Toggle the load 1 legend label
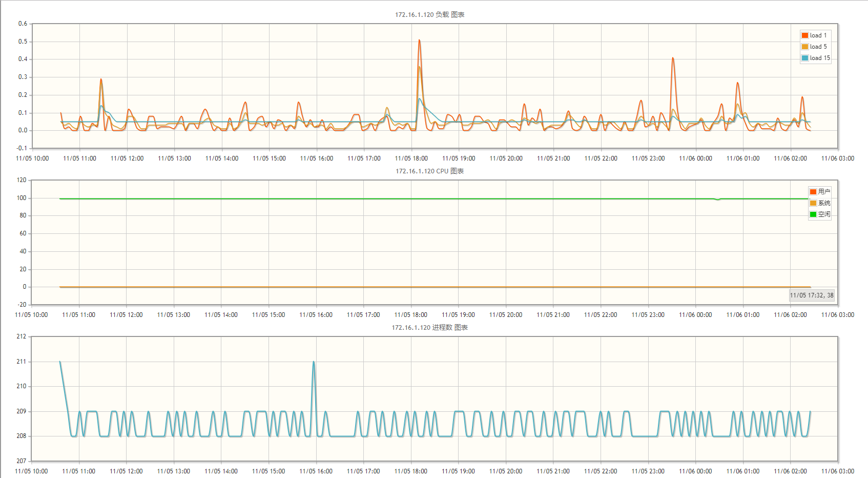The image size is (868, 478). coord(818,35)
